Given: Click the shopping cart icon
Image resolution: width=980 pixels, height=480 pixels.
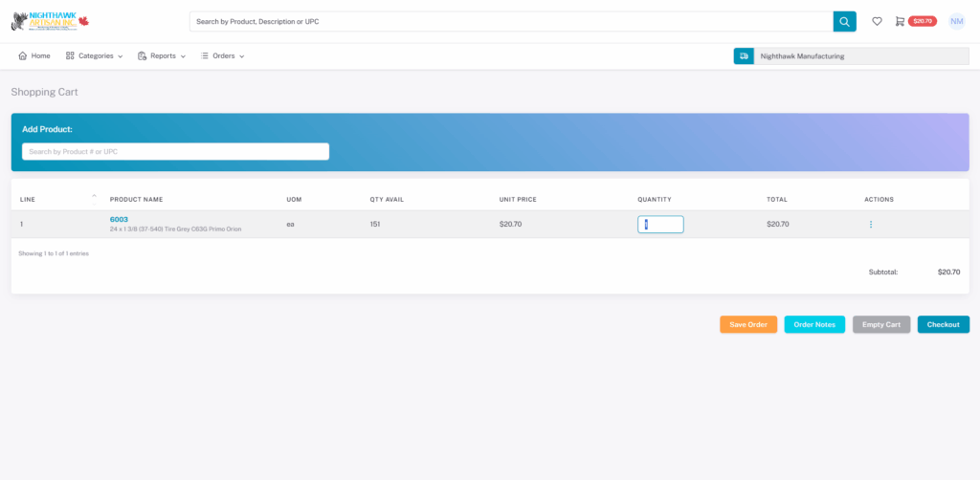Looking at the screenshot, I should [x=900, y=21].
